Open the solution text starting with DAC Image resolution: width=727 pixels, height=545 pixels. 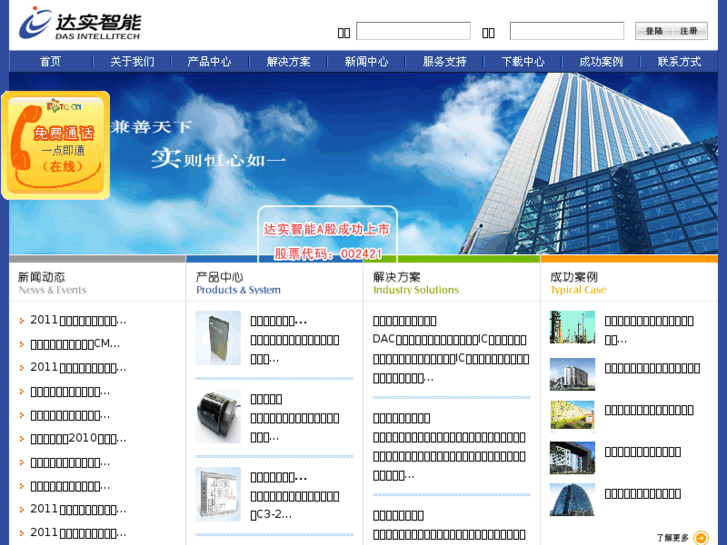click(451, 359)
